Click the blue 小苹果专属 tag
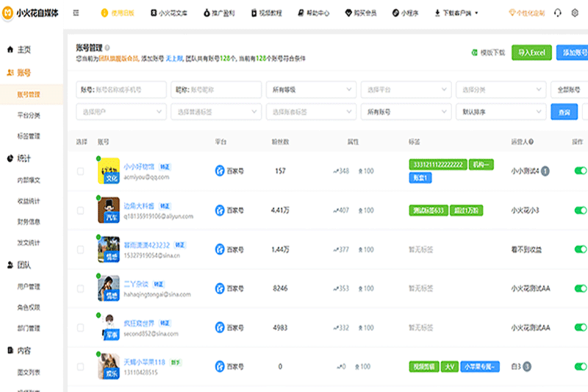This screenshot has width=588, height=392. 480,366
